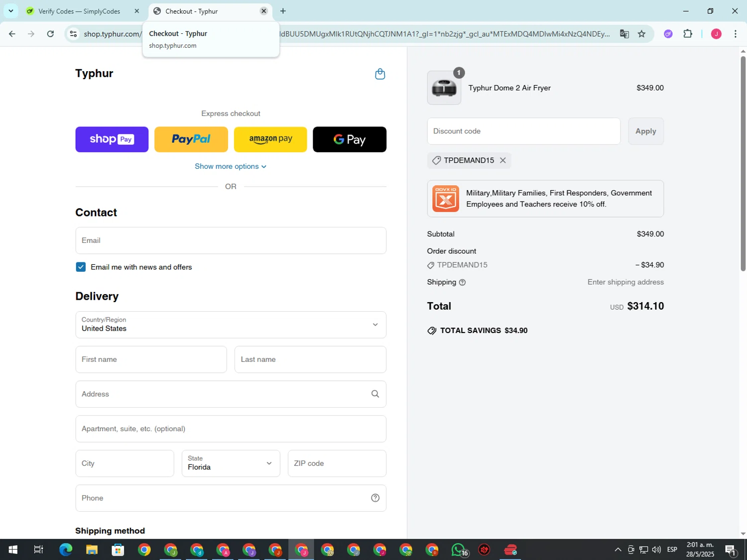The width and height of the screenshot is (747, 560).
Task: Expand Show more options link
Action: [x=231, y=166]
